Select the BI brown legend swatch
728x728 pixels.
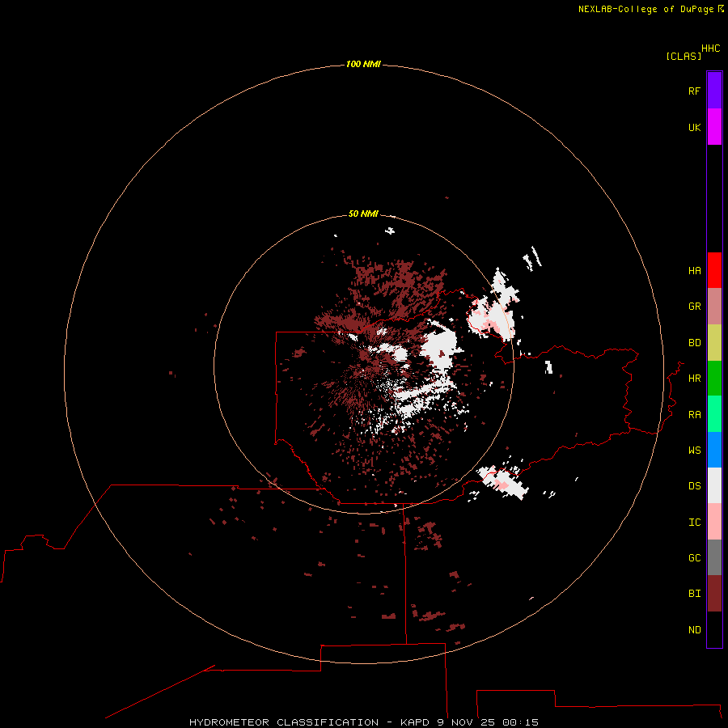tap(714, 594)
